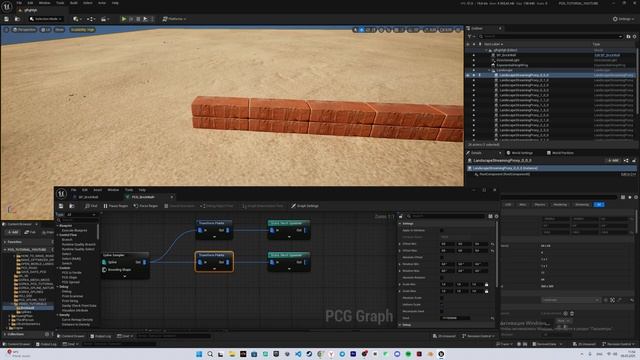Toggle Absolute Rotation checkbox
This screenshot has width=640, height=360.
[x=442, y=278]
